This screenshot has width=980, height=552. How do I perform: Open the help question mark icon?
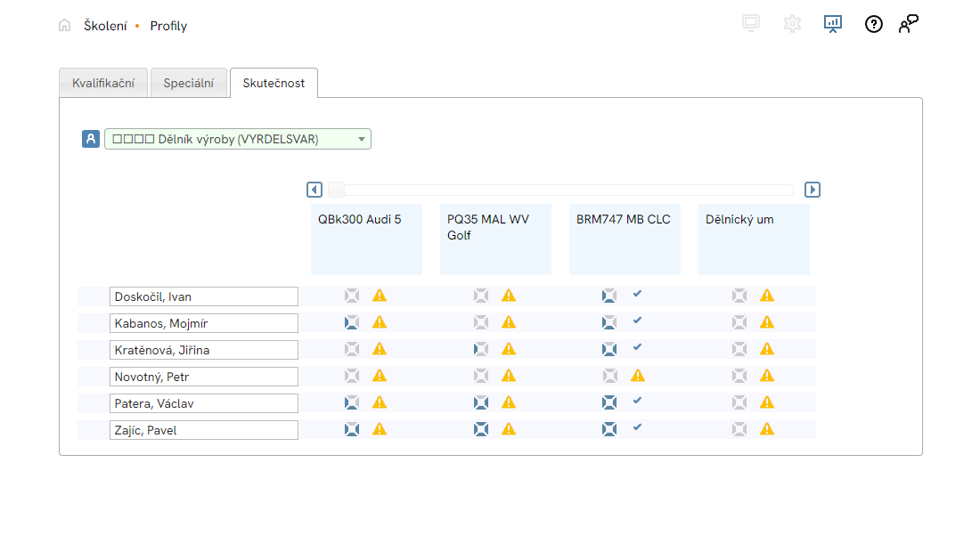click(874, 24)
